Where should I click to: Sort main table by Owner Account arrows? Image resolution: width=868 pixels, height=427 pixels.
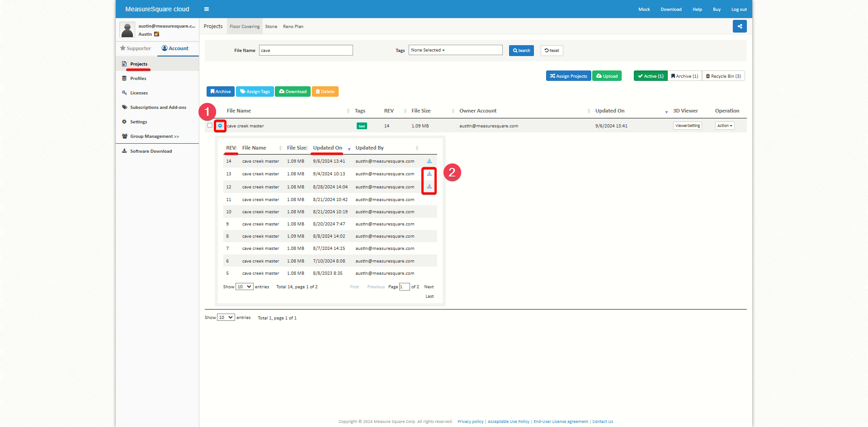pos(589,111)
